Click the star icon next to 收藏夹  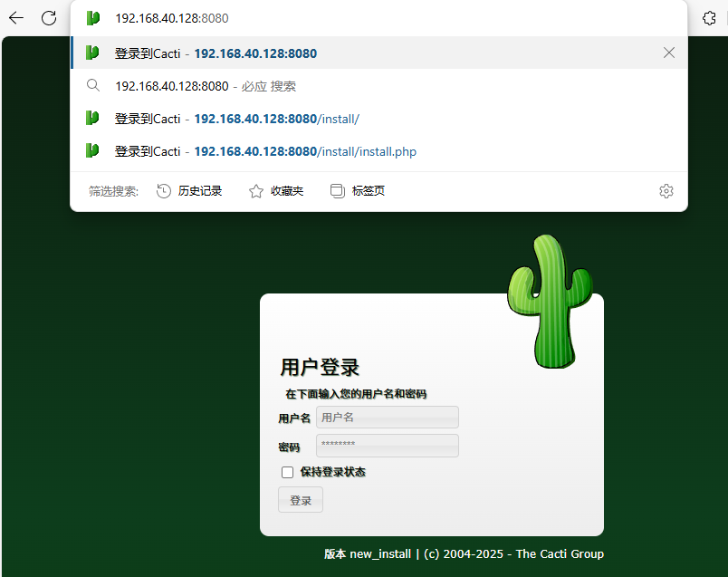[x=256, y=191]
